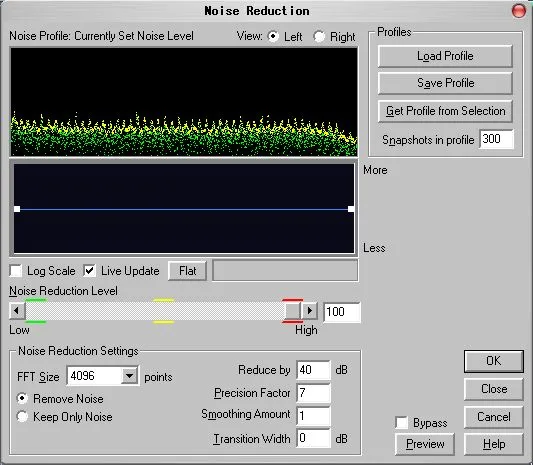The image size is (533, 465).
Task: Click the Flat button
Action: tap(187, 271)
